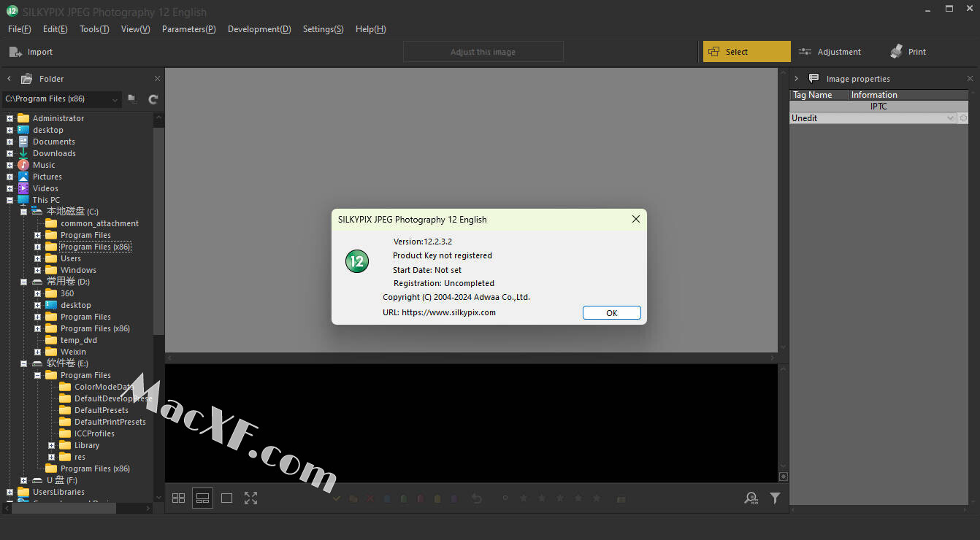Viewport: 980px width, 540px height.
Task: Open the Unedit IPTC dropdown
Action: pyautogui.click(x=950, y=118)
